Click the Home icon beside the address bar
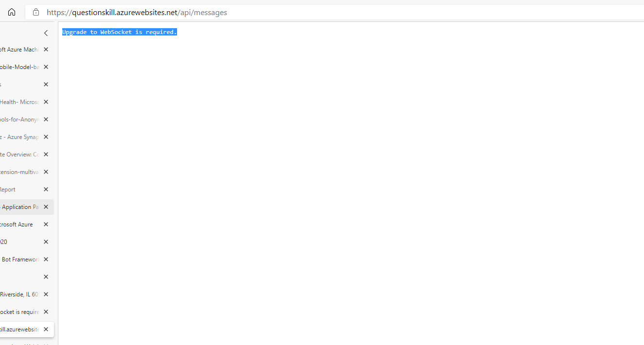644x345 pixels. tap(11, 12)
